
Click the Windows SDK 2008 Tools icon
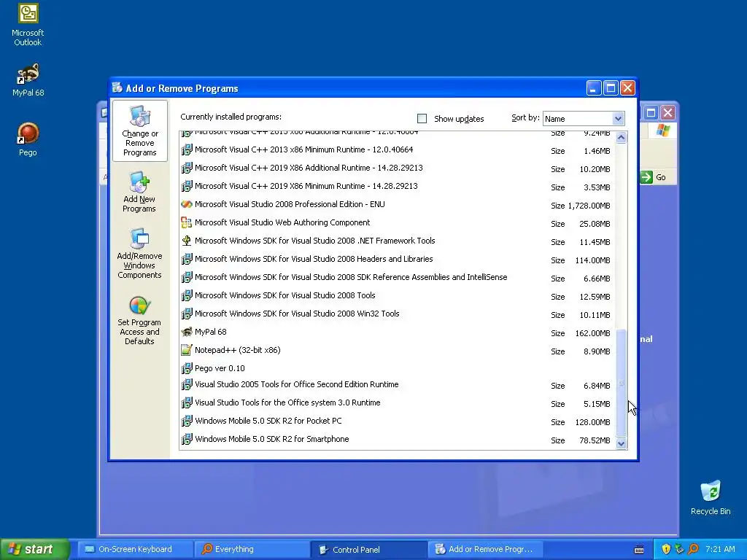tap(187, 296)
